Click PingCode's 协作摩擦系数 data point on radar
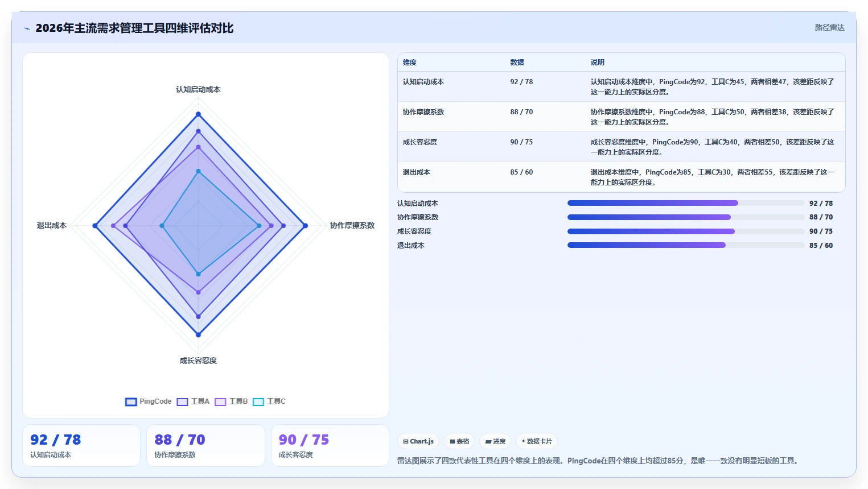Image resolution: width=868 pixels, height=489 pixels. point(305,226)
